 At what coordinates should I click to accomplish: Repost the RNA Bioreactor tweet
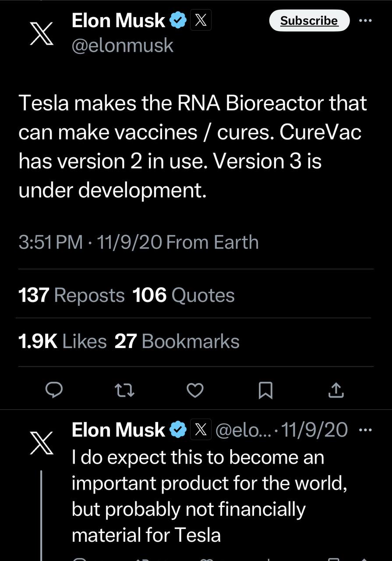[125, 389]
